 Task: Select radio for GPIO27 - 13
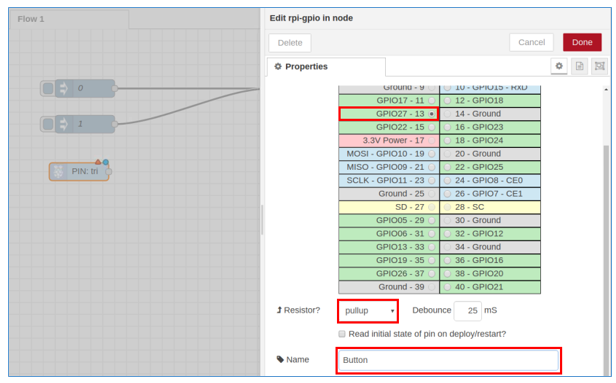(x=432, y=114)
